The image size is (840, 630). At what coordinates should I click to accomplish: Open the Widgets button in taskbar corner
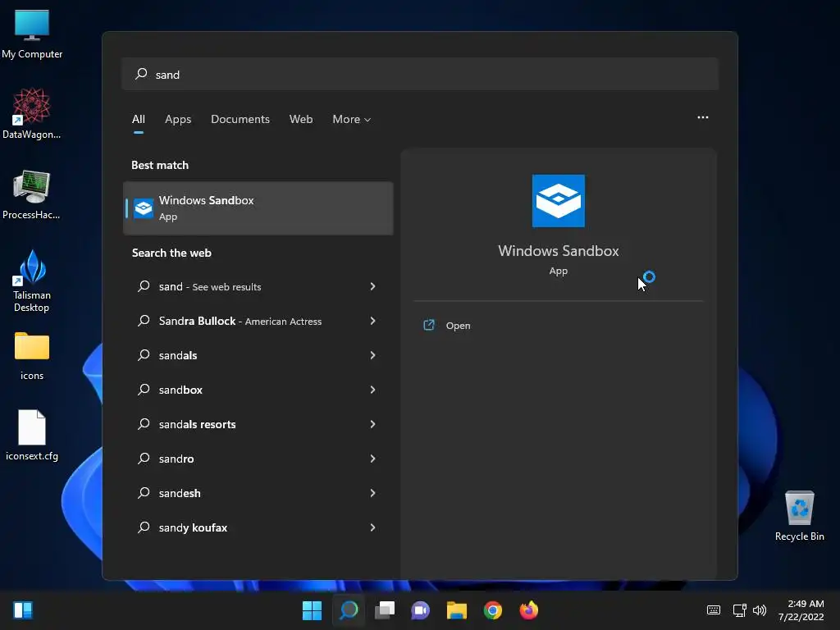(x=23, y=610)
